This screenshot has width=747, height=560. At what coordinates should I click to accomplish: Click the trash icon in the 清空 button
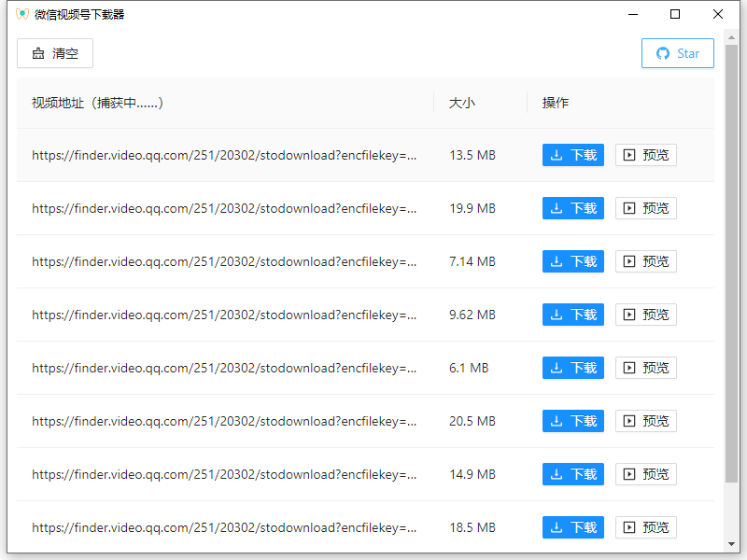tap(39, 53)
